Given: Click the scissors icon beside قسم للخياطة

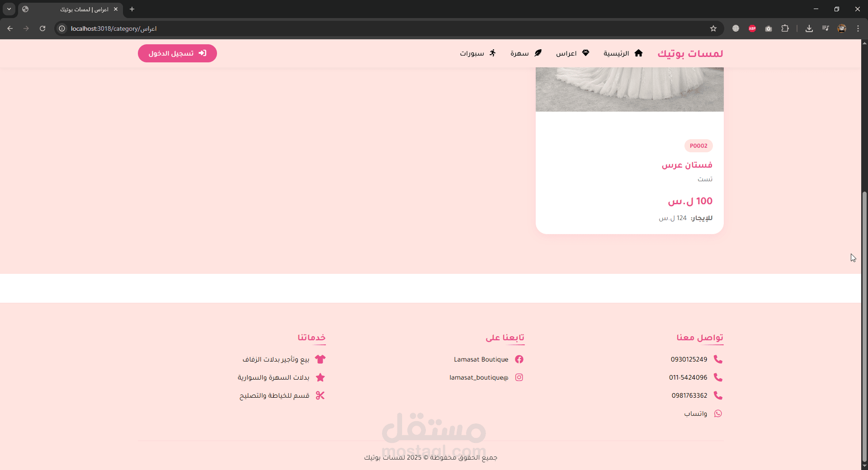Looking at the screenshot, I should tap(320, 395).
